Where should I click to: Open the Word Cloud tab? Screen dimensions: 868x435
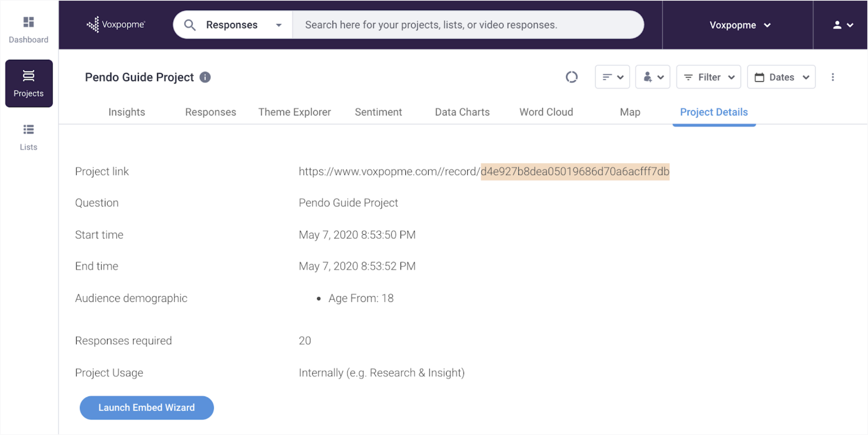(546, 112)
